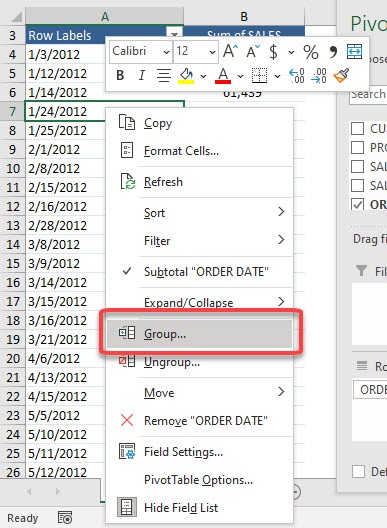Select cell with date 4/6/2012
387x528 pixels.
pos(65,358)
